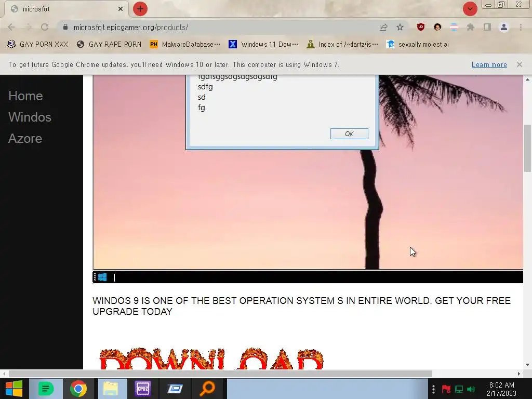The image size is (532, 399).
Task: Open the Chrome profile avatar button
Action: [504, 27]
